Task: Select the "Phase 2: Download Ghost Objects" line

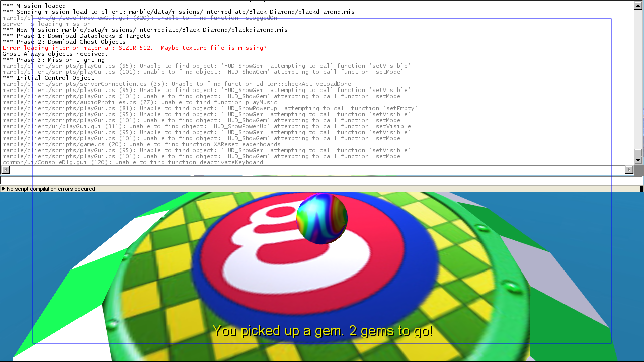Action: click(64, 42)
